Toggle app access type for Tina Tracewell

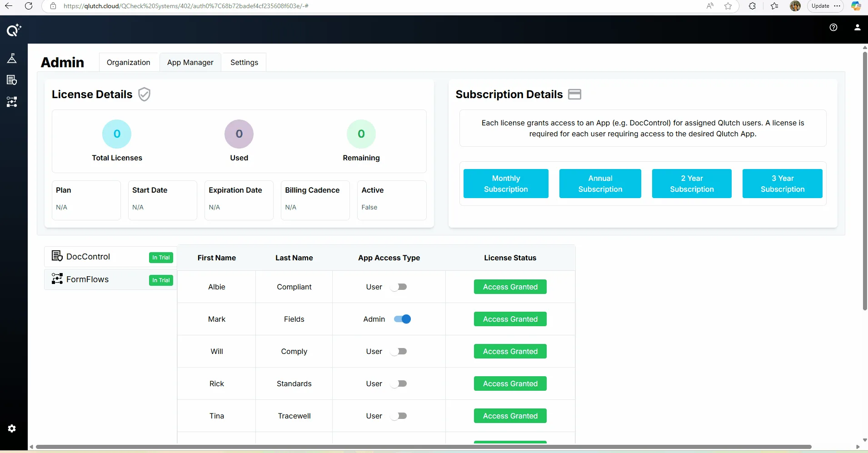point(399,416)
